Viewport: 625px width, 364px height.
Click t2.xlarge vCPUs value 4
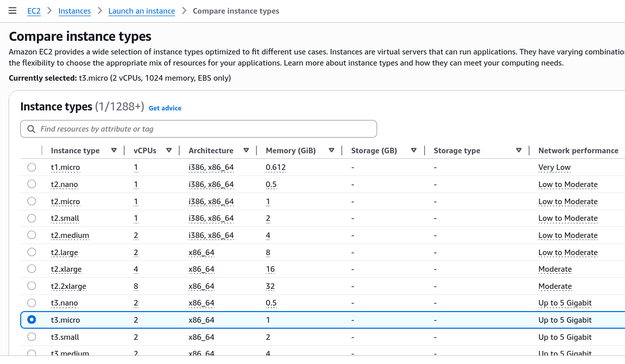[136, 269]
